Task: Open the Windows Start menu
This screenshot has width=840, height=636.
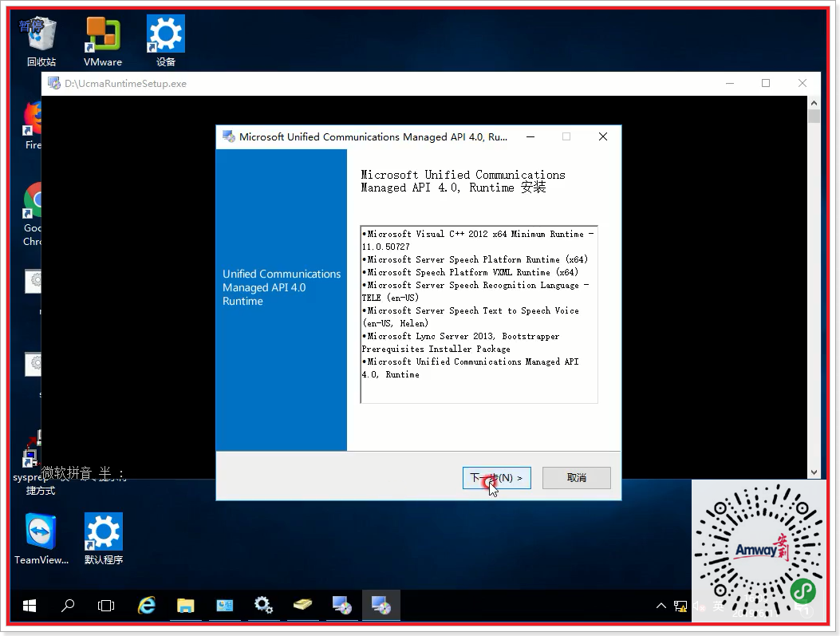Action: 30,606
